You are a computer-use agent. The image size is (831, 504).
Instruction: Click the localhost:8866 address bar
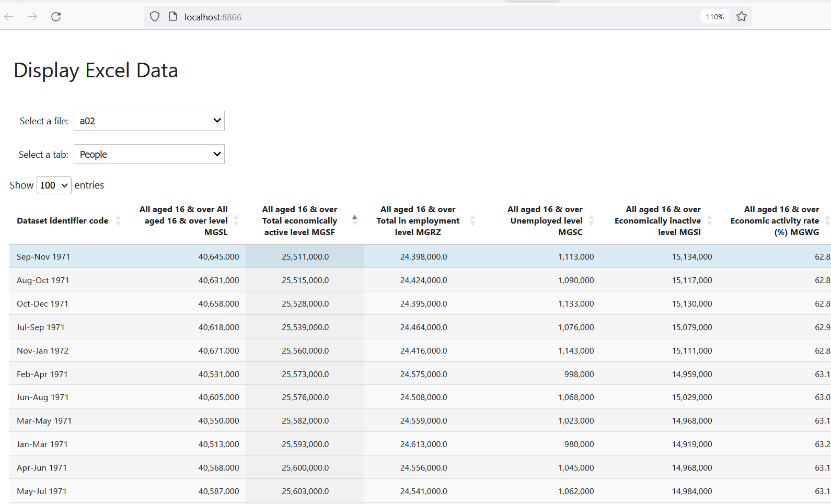click(x=418, y=17)
